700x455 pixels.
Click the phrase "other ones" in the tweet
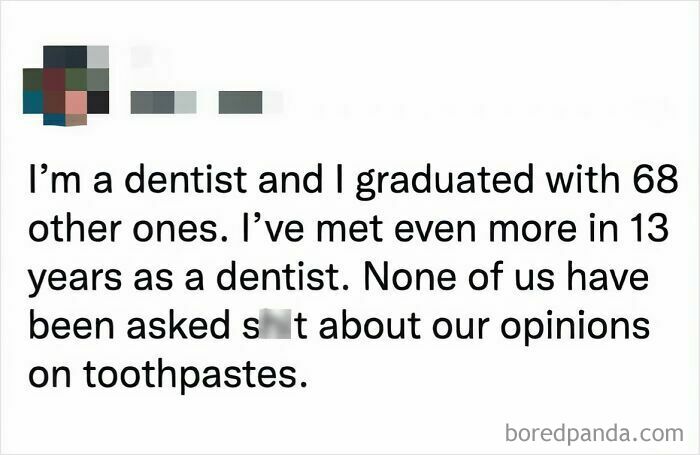pos(122,228)
